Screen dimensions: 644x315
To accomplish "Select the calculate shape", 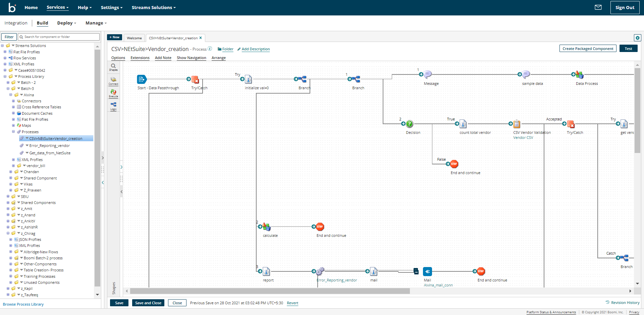I will point(266,227).
